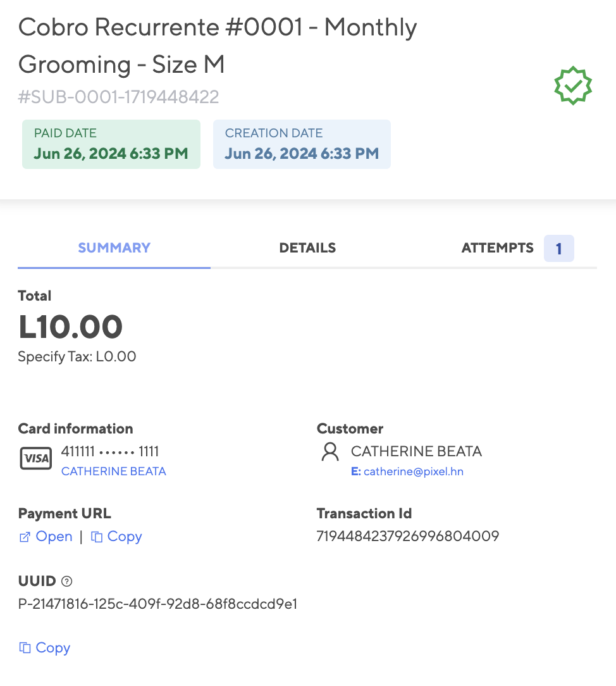Click the CATHERINE BEATA cardholder link
The image size is (616, 686).
click(114, 471)
